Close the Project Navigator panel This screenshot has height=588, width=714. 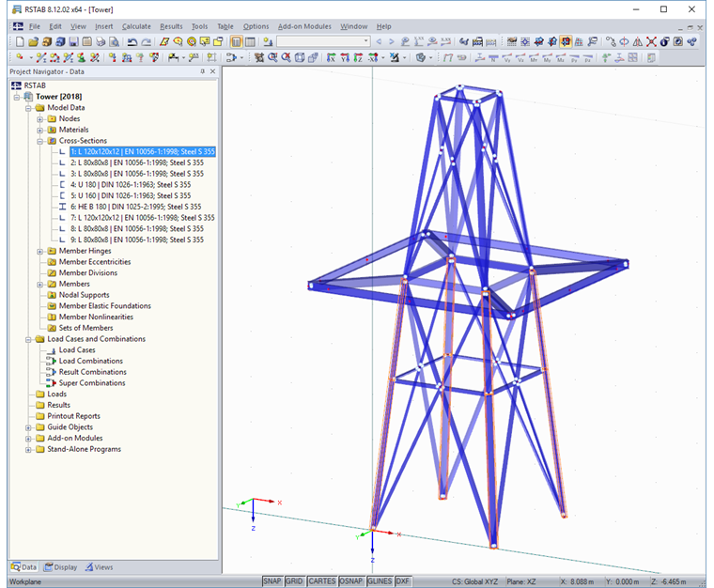click(212, 71)
